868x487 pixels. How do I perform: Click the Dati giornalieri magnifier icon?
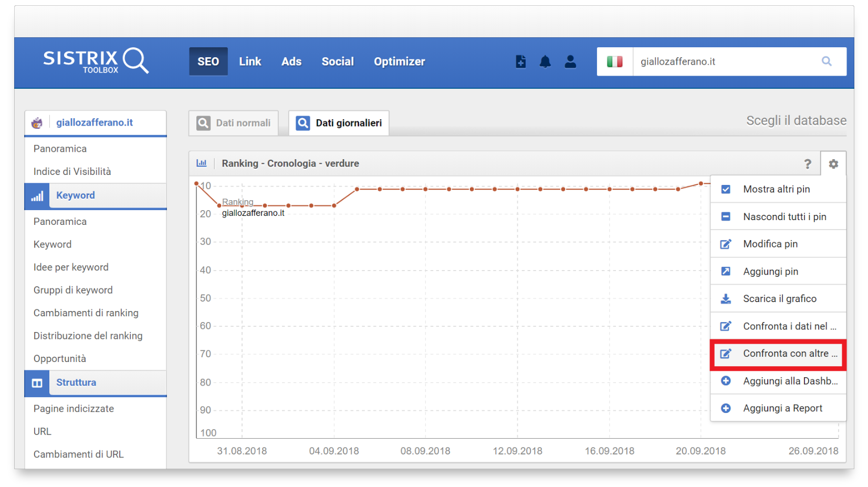pos(303,123)
